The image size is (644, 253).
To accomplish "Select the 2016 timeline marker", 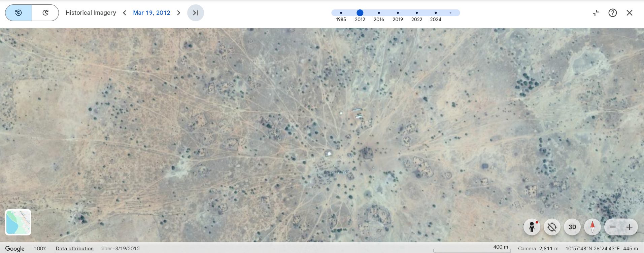I will [x=379, y=13].
